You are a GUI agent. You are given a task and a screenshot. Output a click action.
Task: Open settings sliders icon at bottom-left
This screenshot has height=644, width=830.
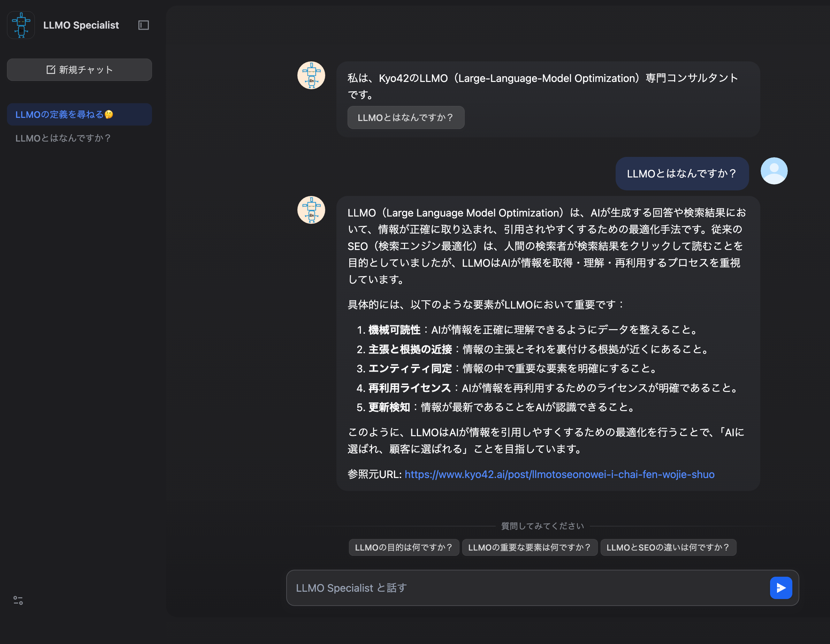coord(18,600)
